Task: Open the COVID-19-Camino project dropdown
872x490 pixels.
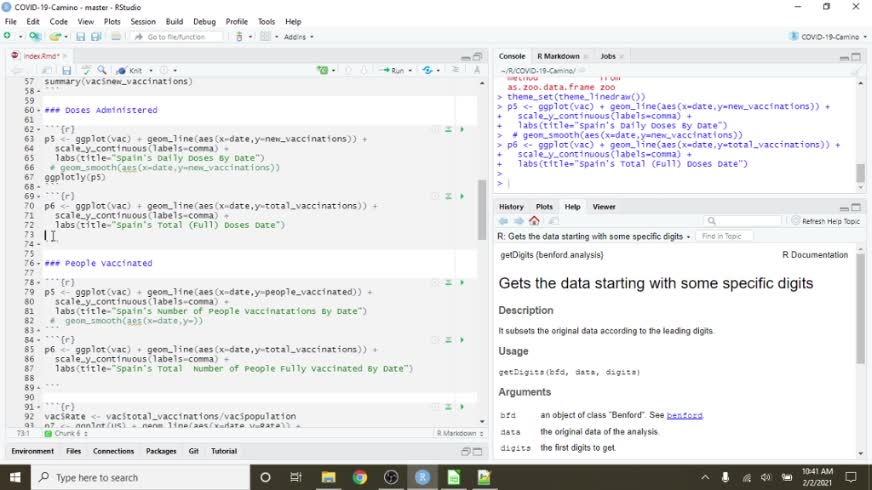Action: coord(828,37)
